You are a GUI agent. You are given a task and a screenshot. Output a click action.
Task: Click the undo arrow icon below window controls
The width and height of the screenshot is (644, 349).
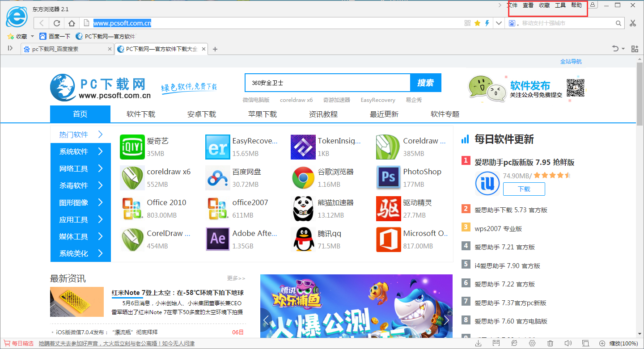(615, 48)
